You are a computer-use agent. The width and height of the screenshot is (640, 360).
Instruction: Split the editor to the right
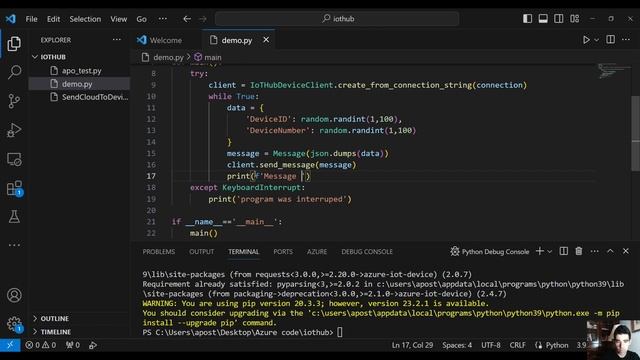(611, 40)
